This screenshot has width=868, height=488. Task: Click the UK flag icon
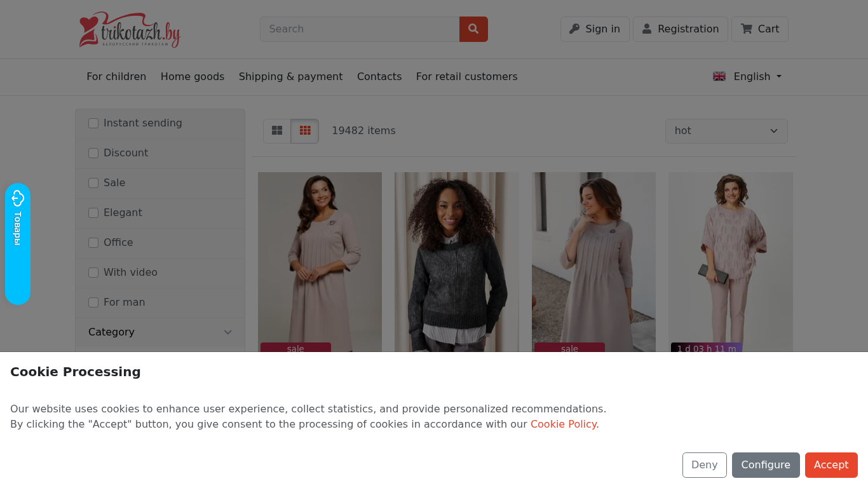[719, 76]
